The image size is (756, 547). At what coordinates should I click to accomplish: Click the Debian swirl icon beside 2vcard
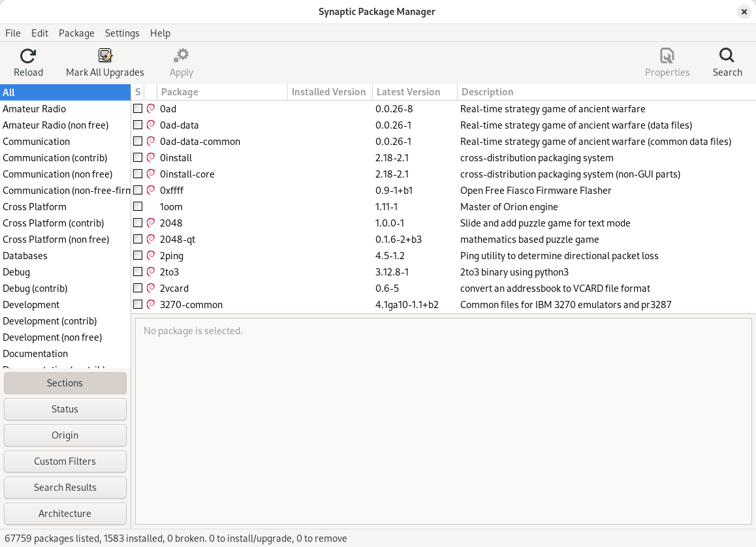pos(151,289)
